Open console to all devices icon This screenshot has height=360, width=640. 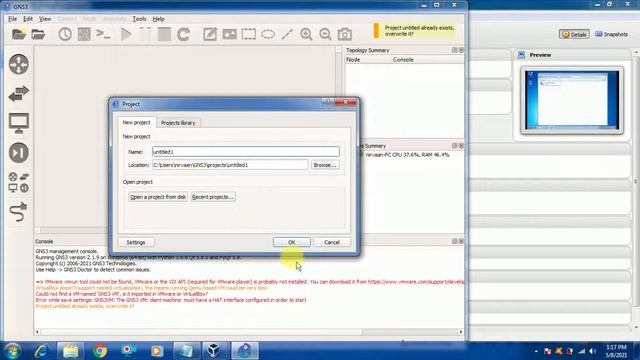pyautogui.click(x=104, y=34)
